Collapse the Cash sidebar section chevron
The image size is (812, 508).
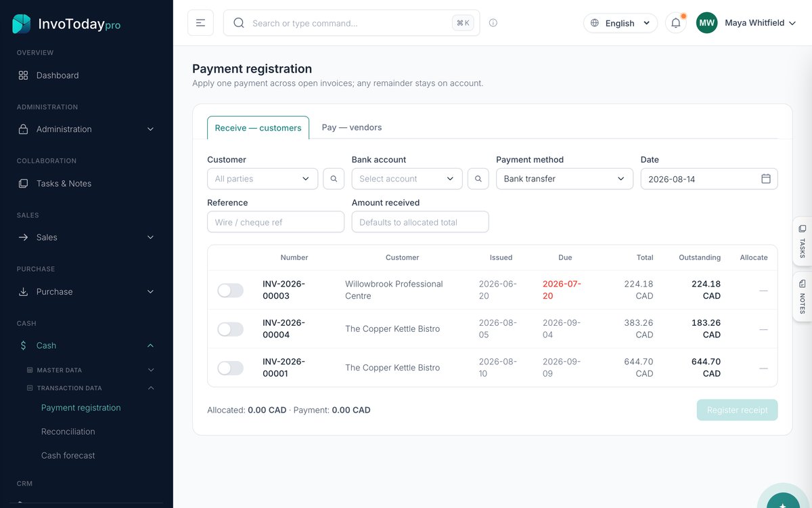tap(150, 345)
